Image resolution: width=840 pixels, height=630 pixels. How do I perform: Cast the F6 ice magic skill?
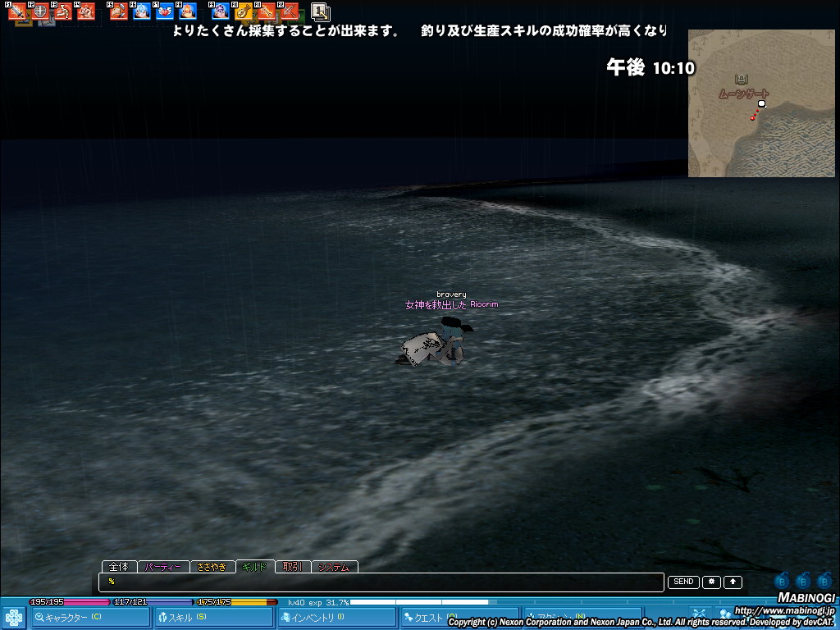[x=142, y=11]
